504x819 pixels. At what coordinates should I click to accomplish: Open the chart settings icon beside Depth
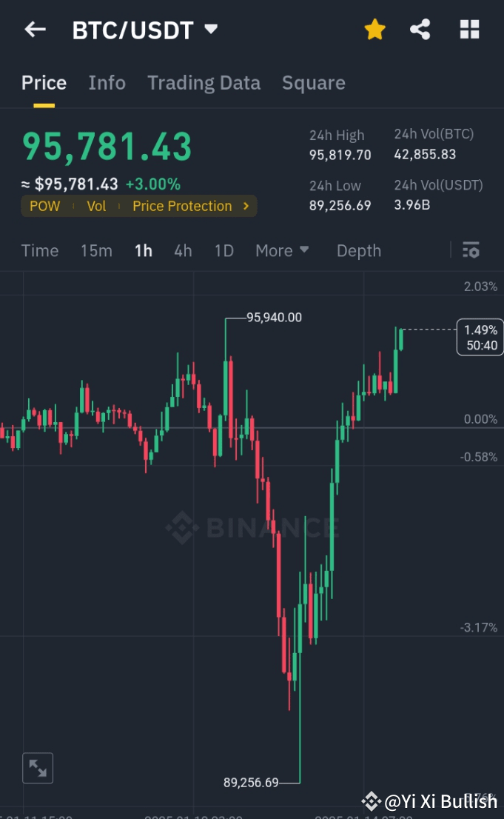coord(471,250)
